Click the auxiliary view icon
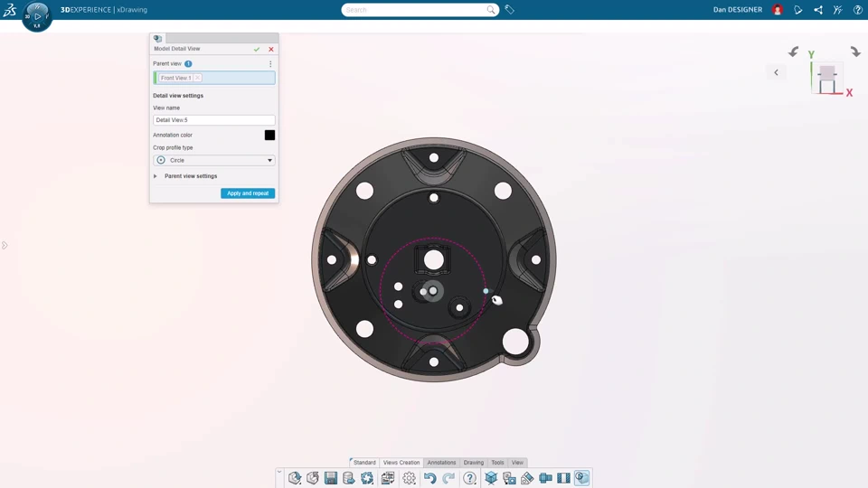The image size is (868, 488). pyautogui.click(x=527, y=478)
